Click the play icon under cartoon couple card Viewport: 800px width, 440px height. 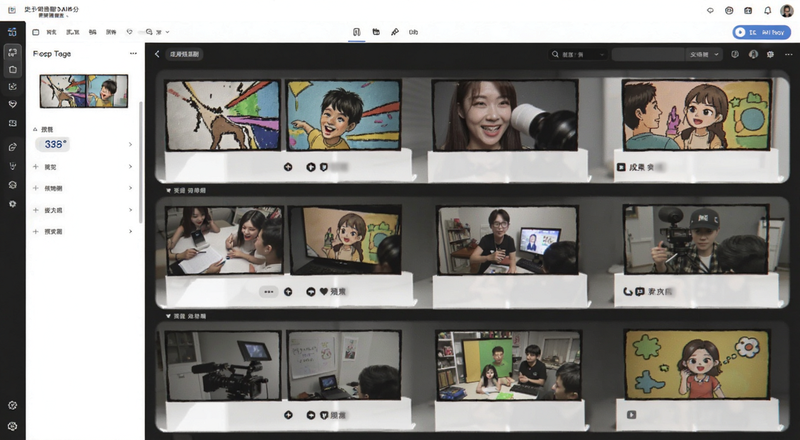(621, 167)
